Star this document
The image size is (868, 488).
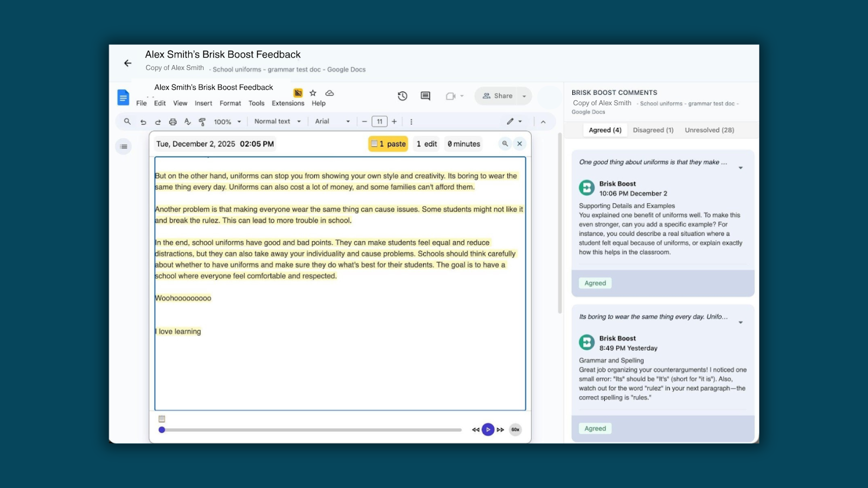(x=313, y=93)
